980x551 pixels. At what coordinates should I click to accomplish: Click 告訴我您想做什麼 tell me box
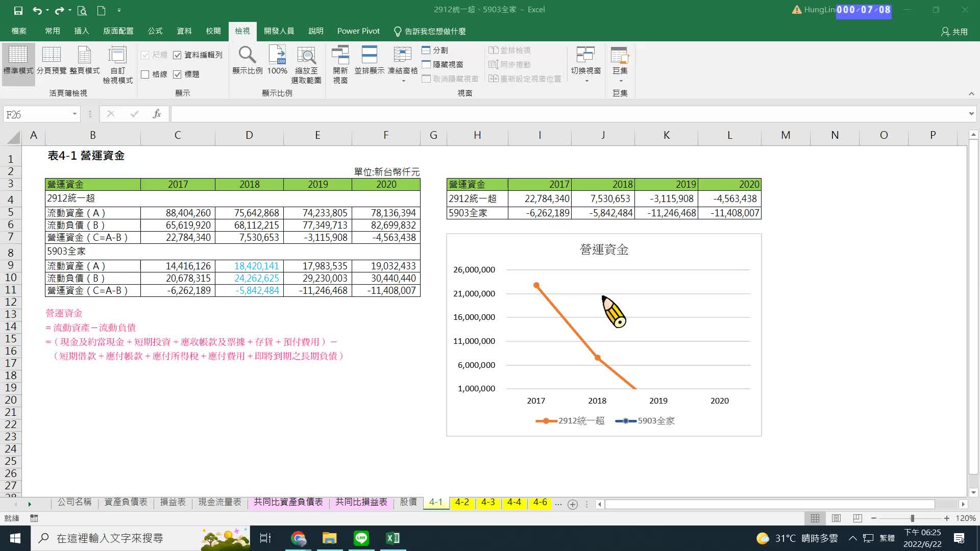coord(430,31)
